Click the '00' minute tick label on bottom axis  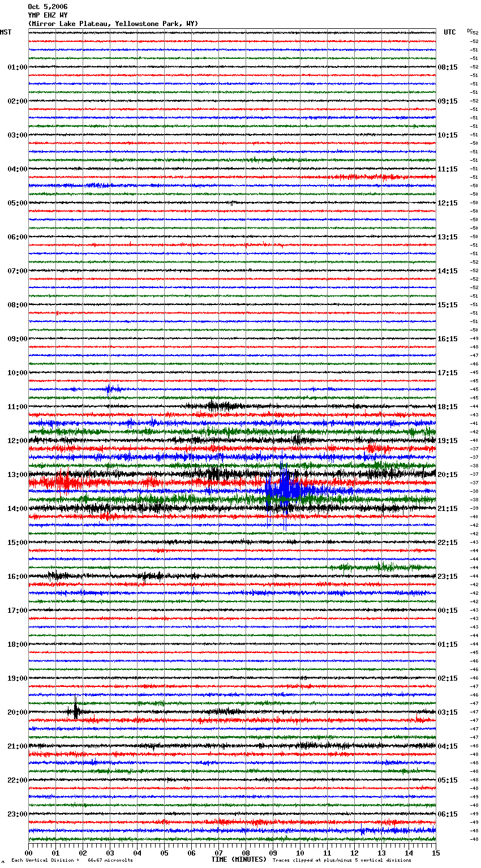click(29, 853)
